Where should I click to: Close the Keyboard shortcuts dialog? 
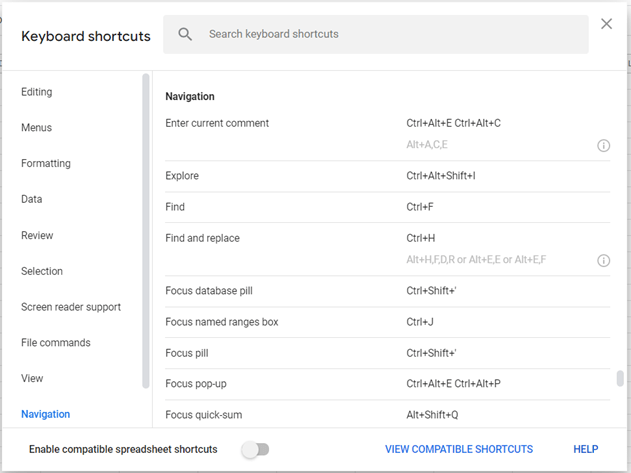(606, 24)
